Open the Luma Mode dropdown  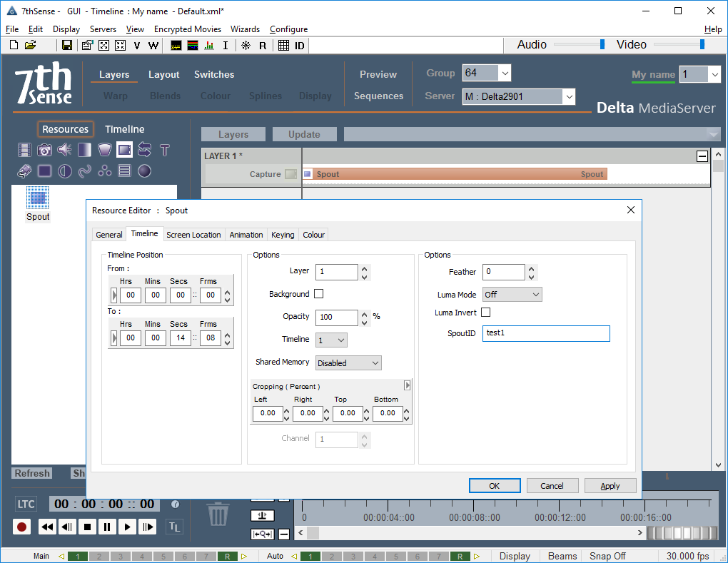[x=512, y=295]
